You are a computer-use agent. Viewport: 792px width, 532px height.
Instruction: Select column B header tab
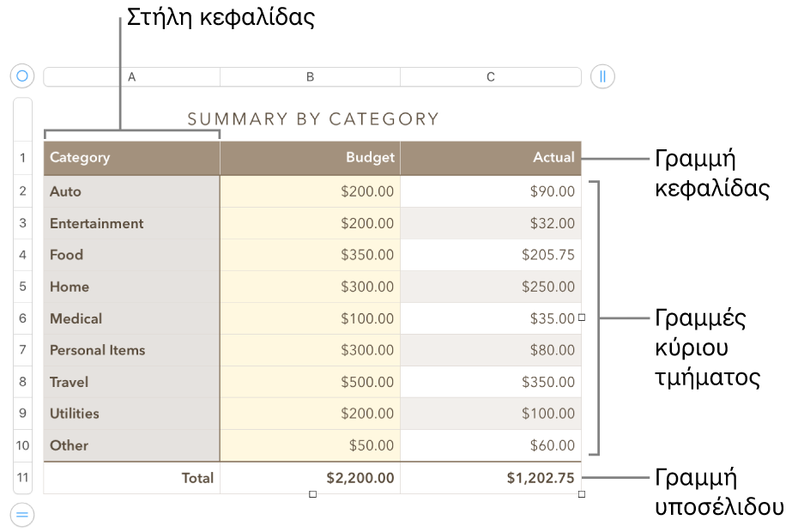311,77
